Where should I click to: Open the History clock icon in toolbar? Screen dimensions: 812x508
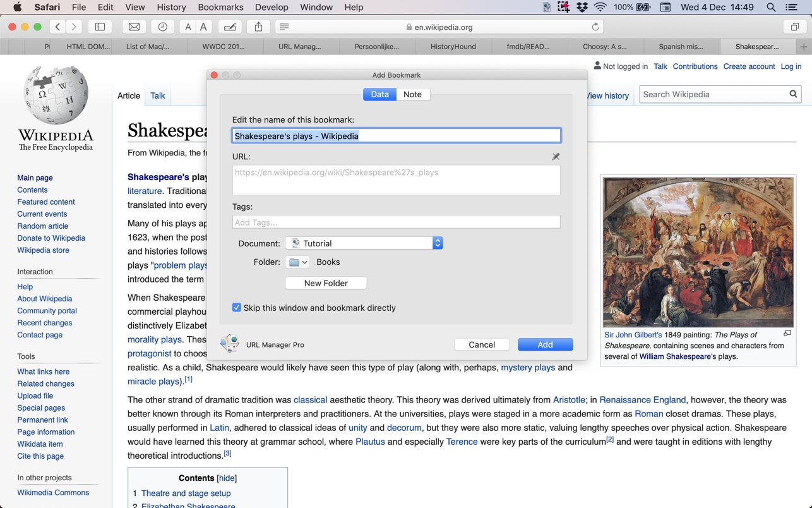[x=163, y=27]
